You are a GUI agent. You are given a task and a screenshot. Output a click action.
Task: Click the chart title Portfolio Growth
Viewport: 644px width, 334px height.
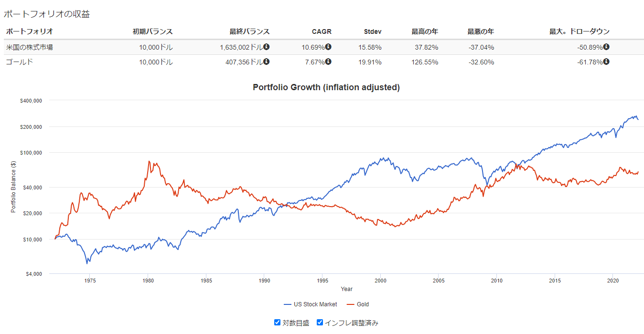point(326,87)
